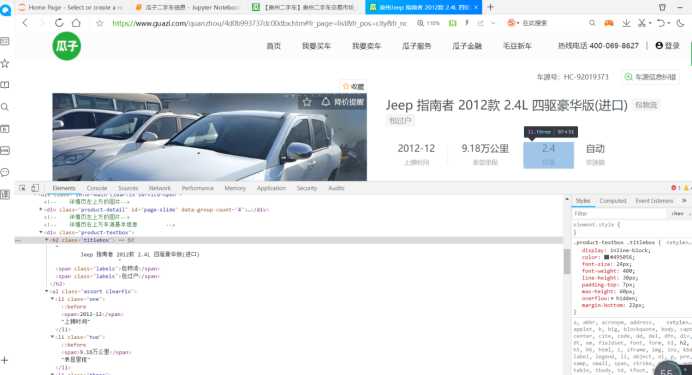Click the 我要买车 navigation link
This screenshot has width=692, height=375.
coord(316,46)
